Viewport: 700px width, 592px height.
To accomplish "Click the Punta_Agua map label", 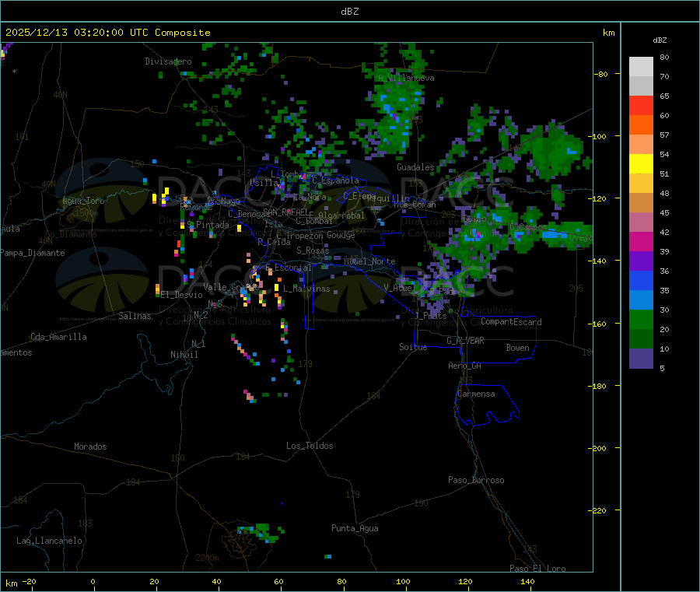I will [355, 528].
